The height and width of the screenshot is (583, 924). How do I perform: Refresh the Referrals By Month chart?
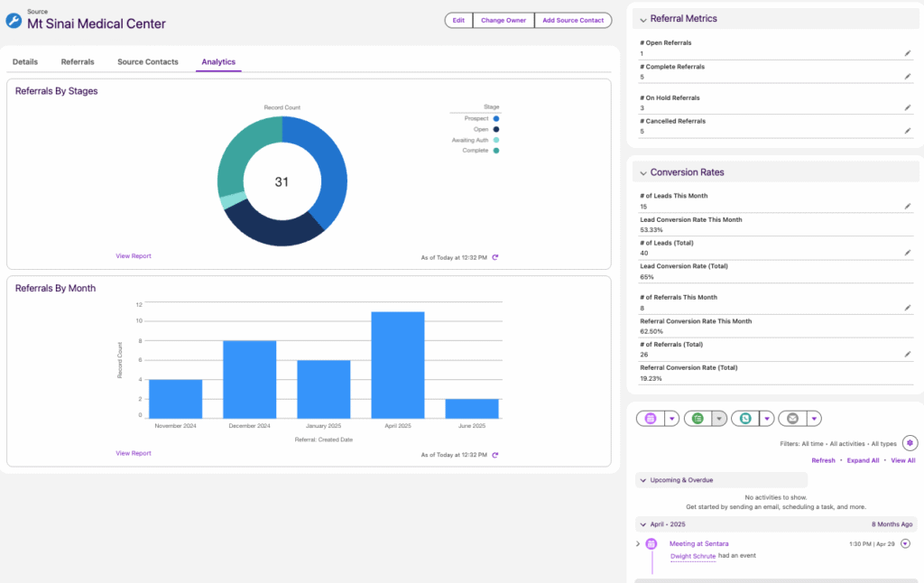pos(495,455)
